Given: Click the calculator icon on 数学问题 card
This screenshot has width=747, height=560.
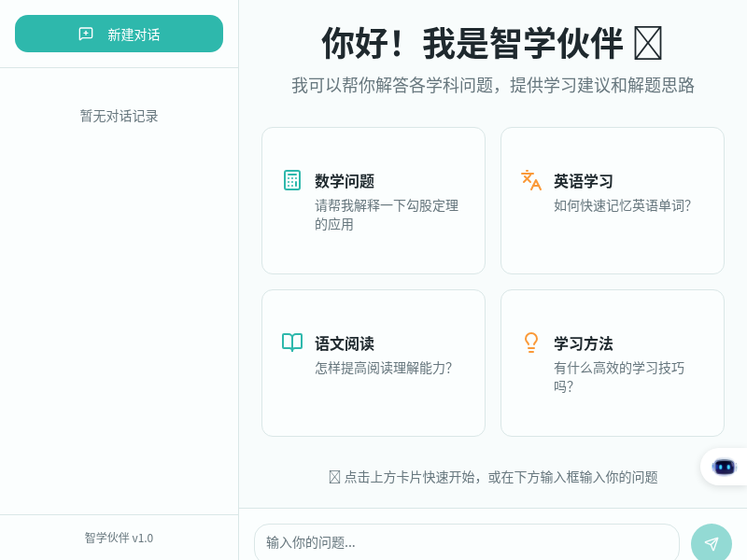Looking at the screenshot, I should pyautogui.click(x=292, y=180).
